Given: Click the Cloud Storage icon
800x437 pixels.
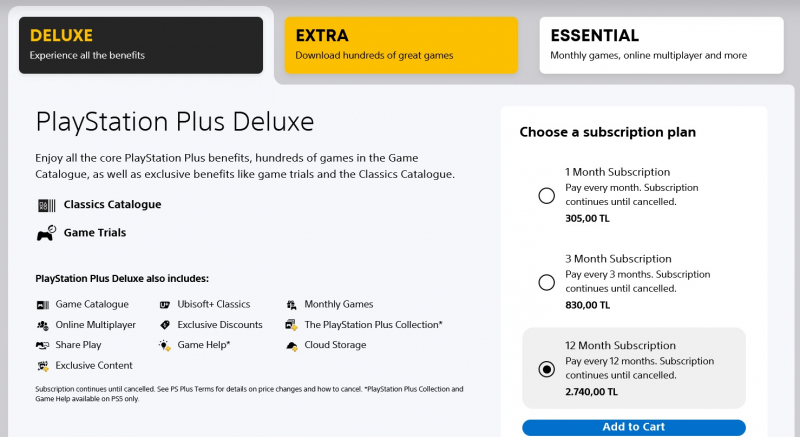Looking at the screenshot, I should [x=291, y=345].
